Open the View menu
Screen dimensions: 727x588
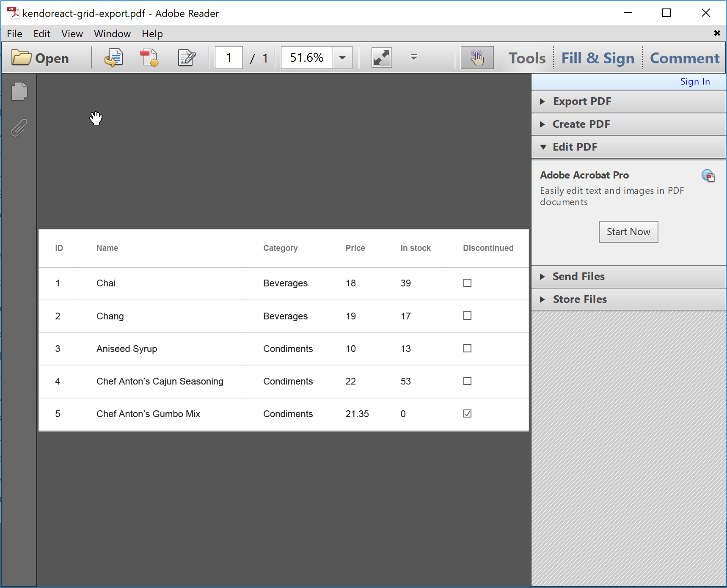(72, 33)
